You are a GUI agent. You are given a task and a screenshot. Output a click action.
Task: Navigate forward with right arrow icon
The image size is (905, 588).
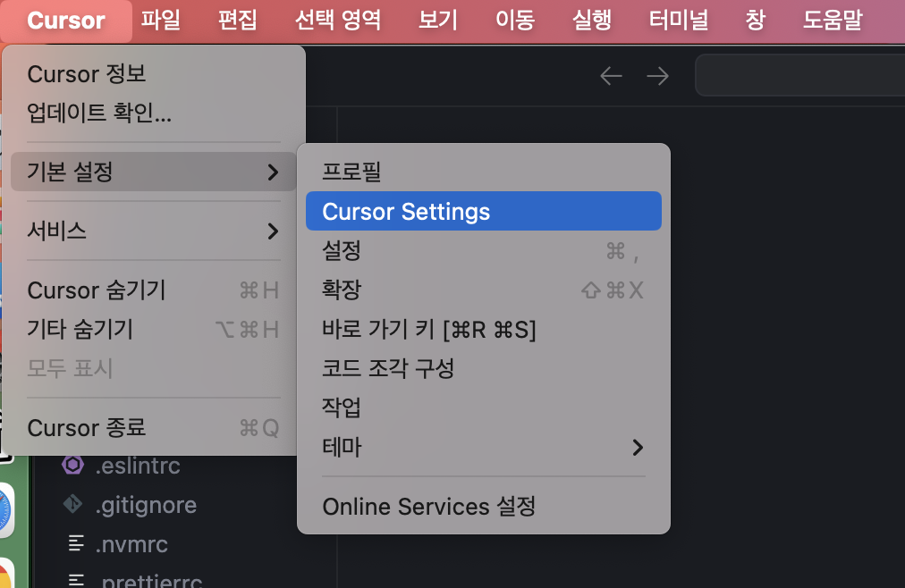click(x=657, y=76)
